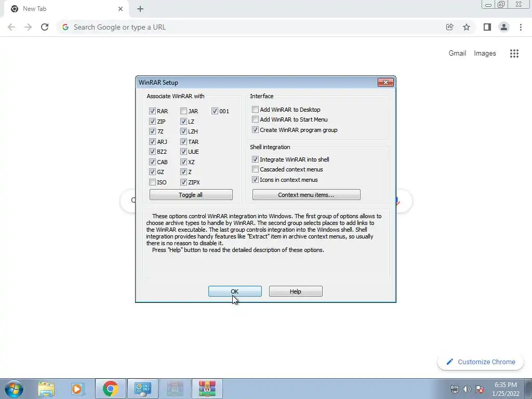The height and width of the screenshot is (399, 532).
Task: Uncheck XZ file association
Action: (183, 162)
